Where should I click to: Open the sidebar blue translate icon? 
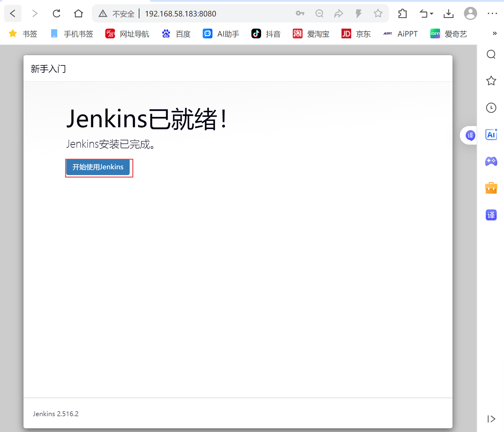click(x=491, y=215)
